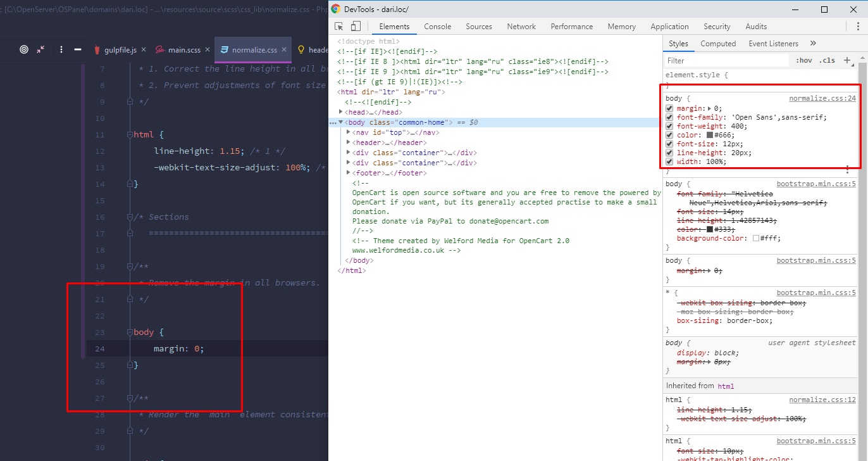868x461 pixels.
Task: Click the Chrome icon in DevTools title bar
Action: coord(335,9)
